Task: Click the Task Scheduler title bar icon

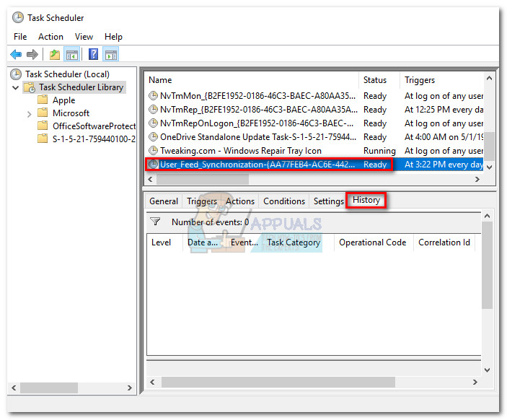Action: [18, 17]
